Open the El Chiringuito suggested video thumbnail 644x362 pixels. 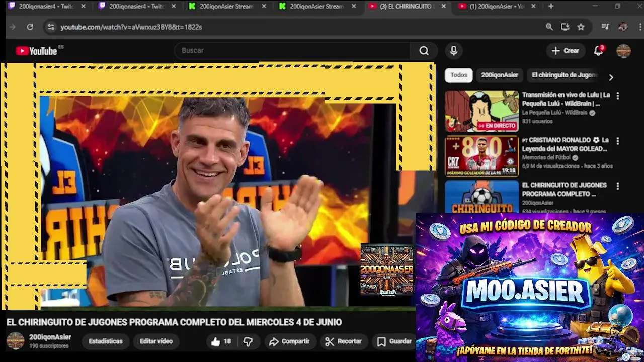pyautogui.click(x=481, y=197)
